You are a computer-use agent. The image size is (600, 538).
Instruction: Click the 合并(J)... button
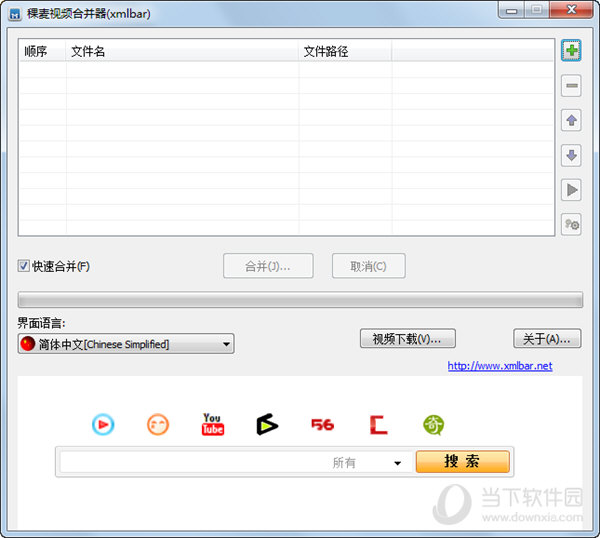tap(268, 266)
